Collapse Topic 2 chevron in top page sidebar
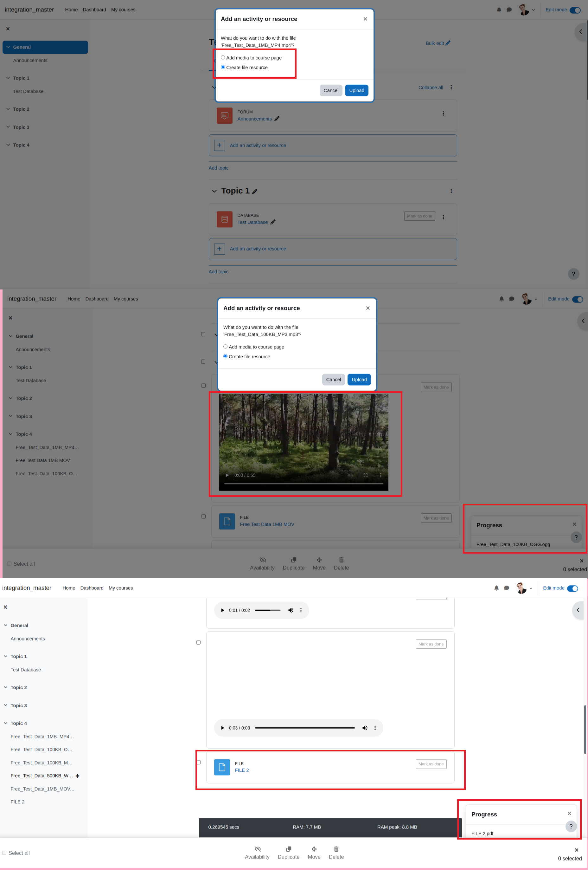Image resolution: width=588 pixels, height=870 pixels. (8, 109)
